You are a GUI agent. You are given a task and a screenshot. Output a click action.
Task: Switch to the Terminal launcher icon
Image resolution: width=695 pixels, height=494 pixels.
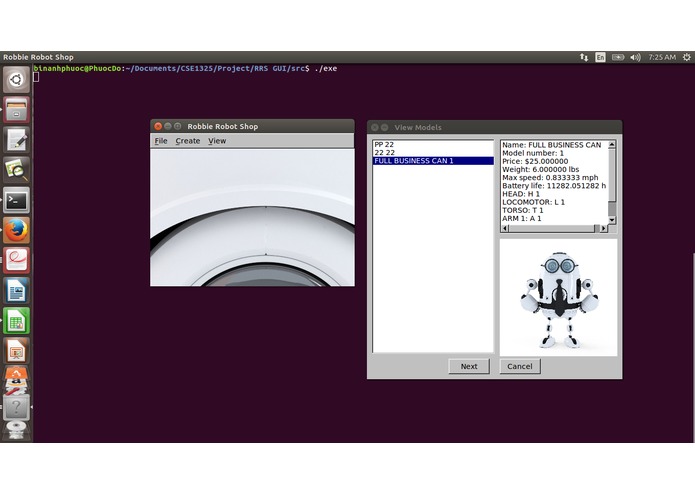point(16,200)
